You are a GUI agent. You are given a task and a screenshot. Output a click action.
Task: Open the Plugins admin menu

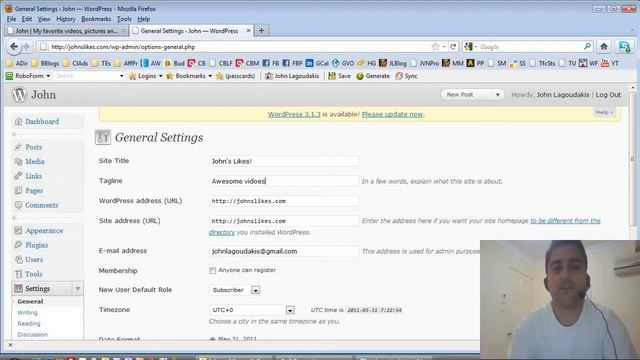click(x=36, y=245)
